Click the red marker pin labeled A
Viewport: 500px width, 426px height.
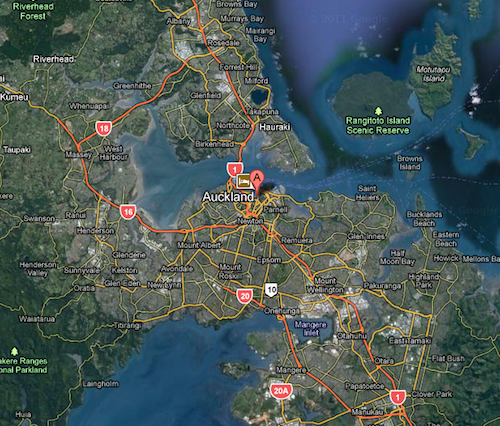click(257, 181)
